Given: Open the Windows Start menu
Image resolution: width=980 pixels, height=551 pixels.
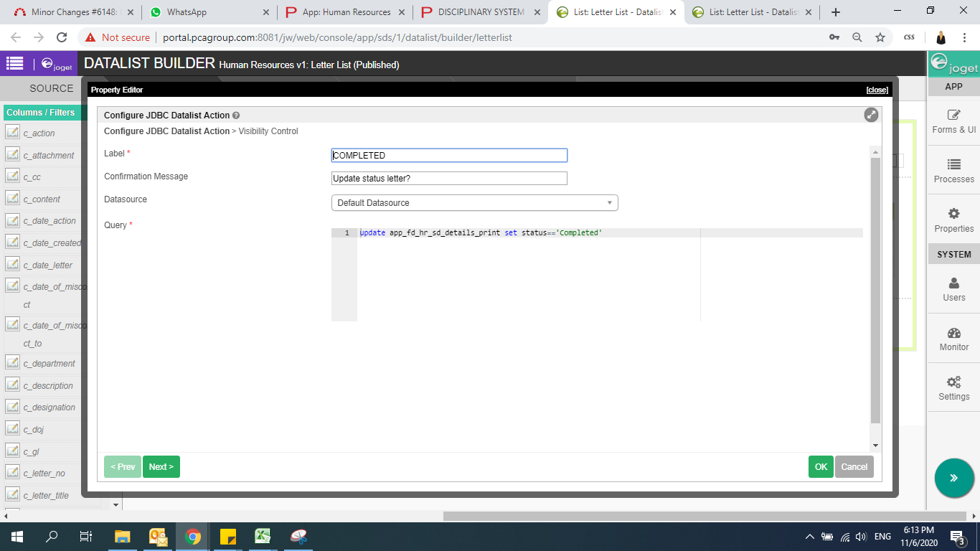Looking at the screenshot, I should tap(17, 536).
